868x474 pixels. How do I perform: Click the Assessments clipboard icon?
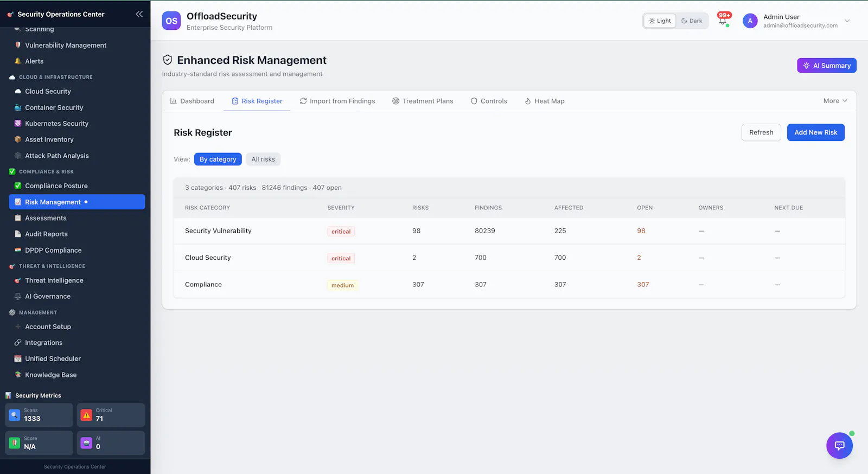(x=18, y=218)
